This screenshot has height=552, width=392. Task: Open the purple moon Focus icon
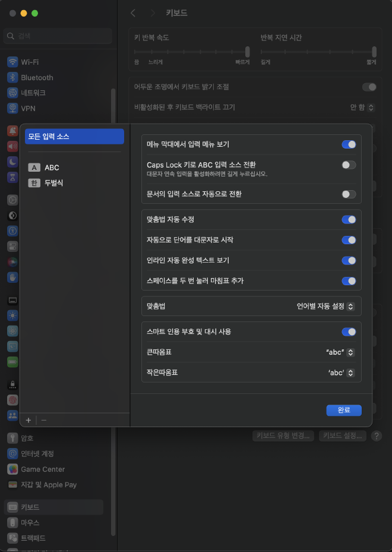[12, 162]
